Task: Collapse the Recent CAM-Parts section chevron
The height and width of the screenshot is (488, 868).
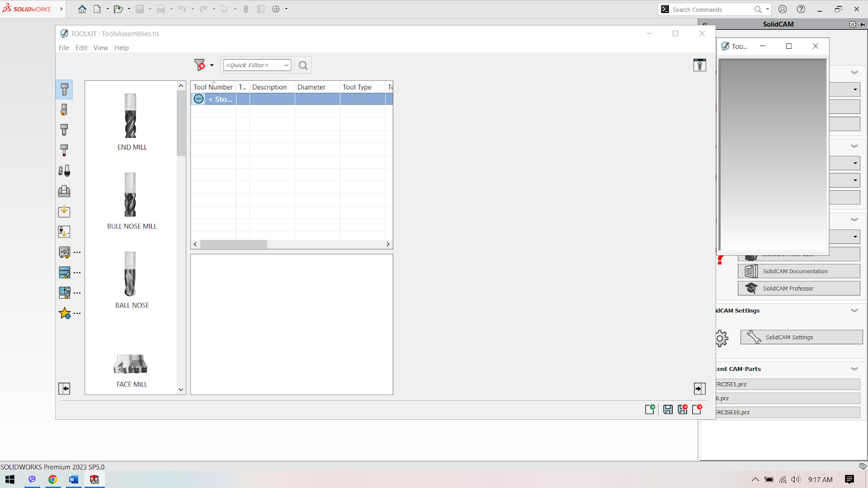Action: point(854,369)
